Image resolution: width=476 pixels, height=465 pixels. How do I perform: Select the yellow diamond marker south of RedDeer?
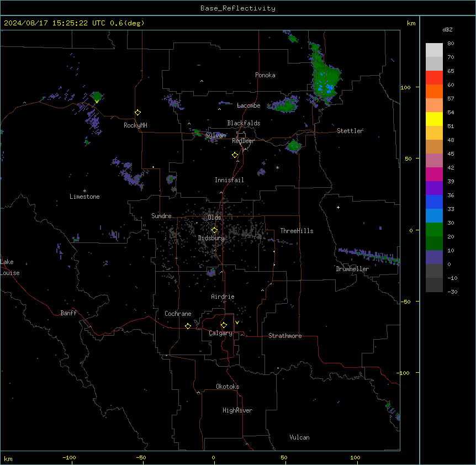click(x=235, y=155)
